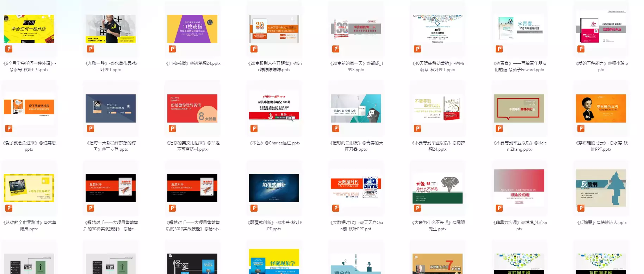Click PowerPoint icon of 爱了就会活过来 file

click(9, 129)
